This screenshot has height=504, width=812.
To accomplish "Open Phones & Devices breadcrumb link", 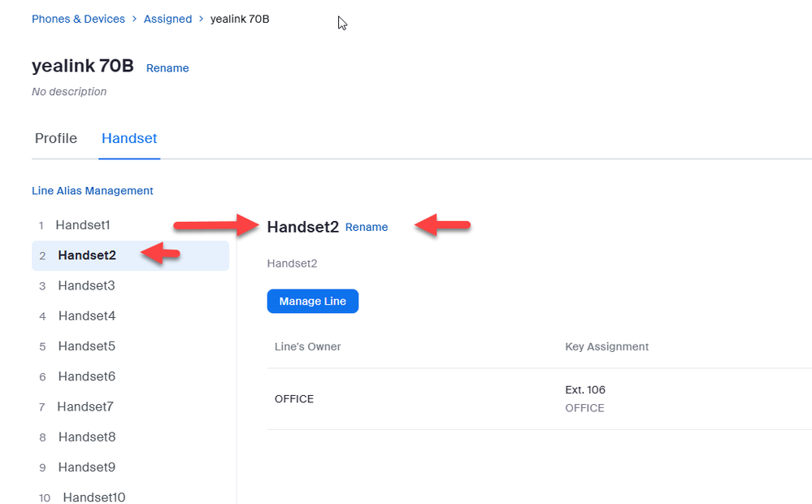I will (78, 19).
